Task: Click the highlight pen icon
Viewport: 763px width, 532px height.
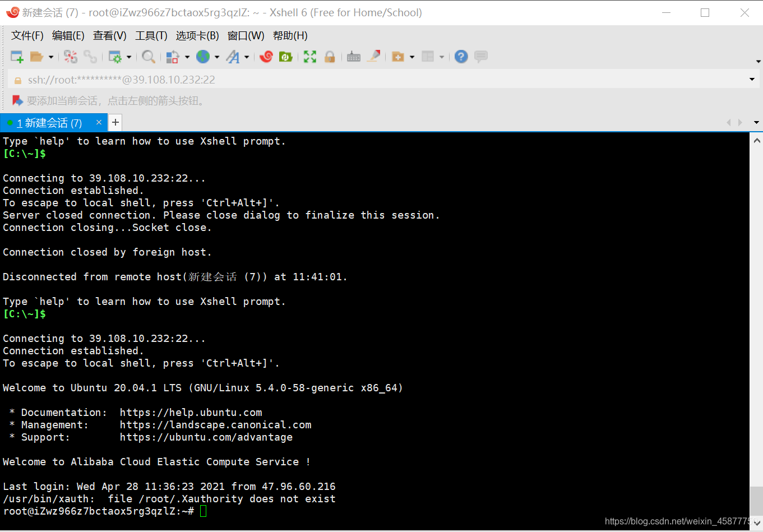Action: tap(374, 56)
